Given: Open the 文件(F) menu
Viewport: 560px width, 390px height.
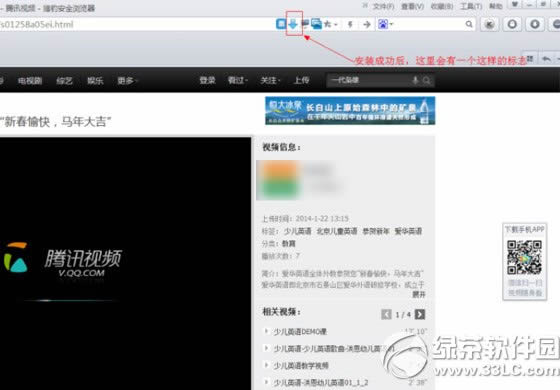Looking at the screenshot, I should pos(384,6).
